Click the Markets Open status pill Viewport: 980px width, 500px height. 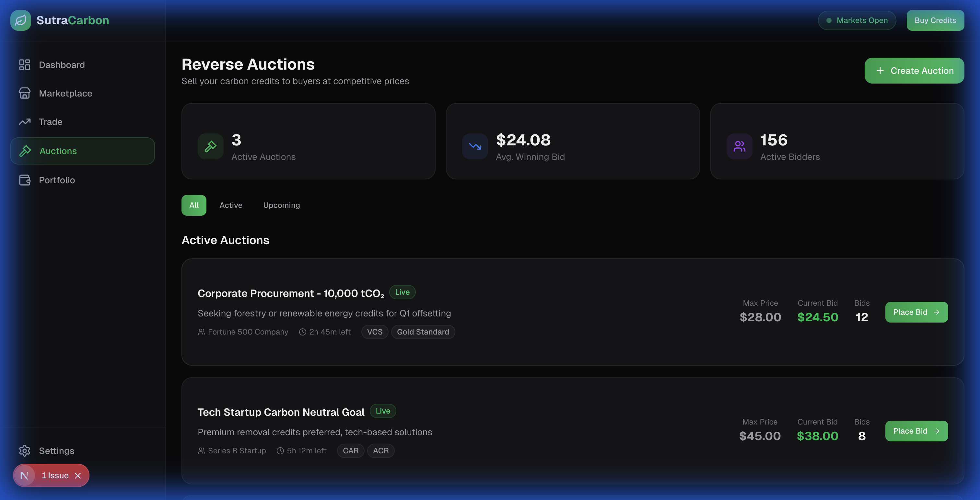(x=857, y=20)
